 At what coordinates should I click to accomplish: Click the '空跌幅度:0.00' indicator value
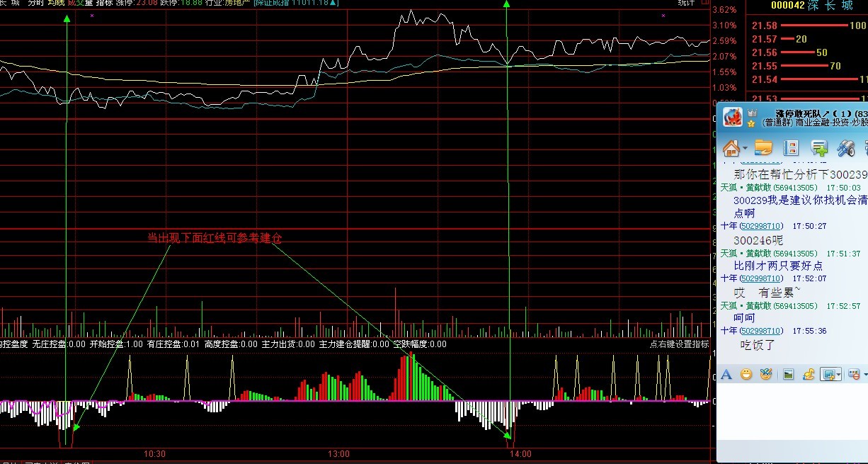[x=420, y=344]
